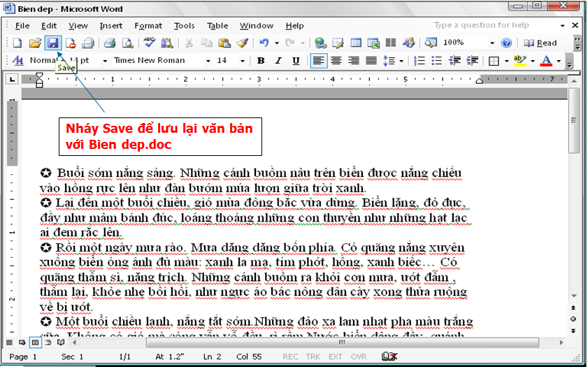The image size is (588, 367).
Task: Toggle Italic formatting
Action: pyautogui.click(x=278, y=61)
